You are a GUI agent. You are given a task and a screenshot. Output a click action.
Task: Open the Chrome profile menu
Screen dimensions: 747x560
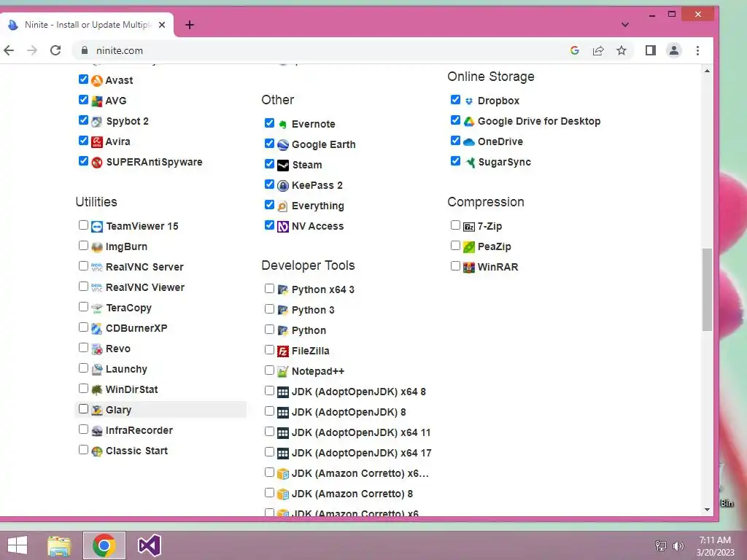(x=674, y=50)
